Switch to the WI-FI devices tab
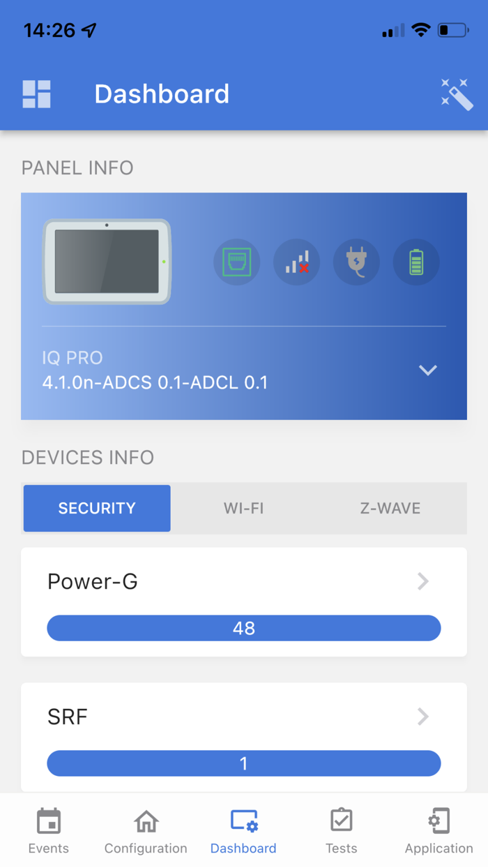 pyautogui.click(x=243, y=508)
